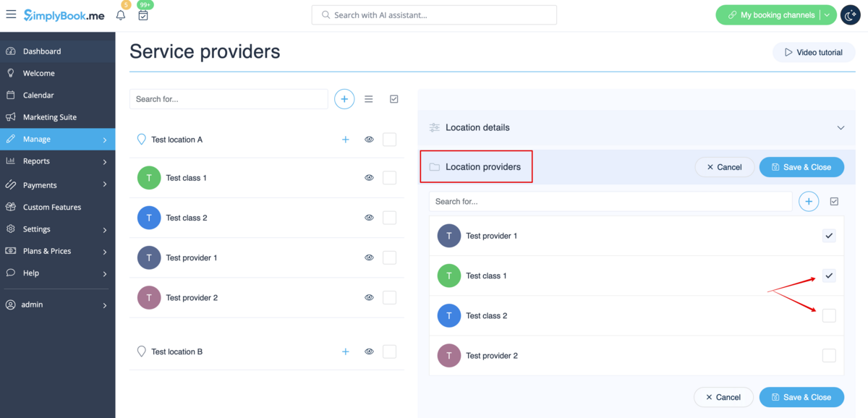Click the plus icon next to Test location A

345,140
